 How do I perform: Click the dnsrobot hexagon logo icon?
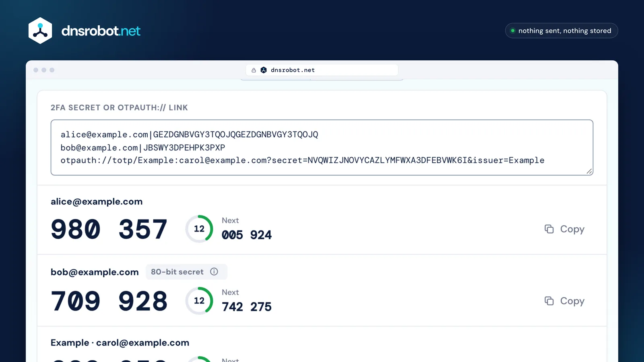(x=40, y=31)
